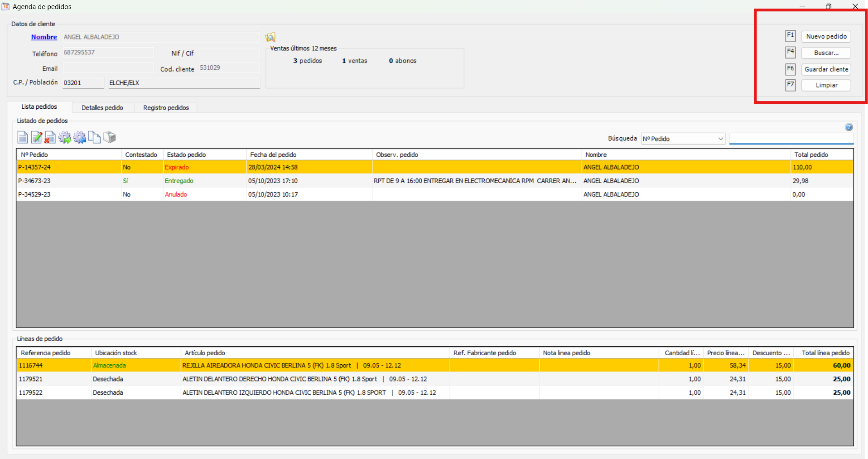The image size is (868, 459).
Task: Click the Buscar... button
Action: [826, 53]
